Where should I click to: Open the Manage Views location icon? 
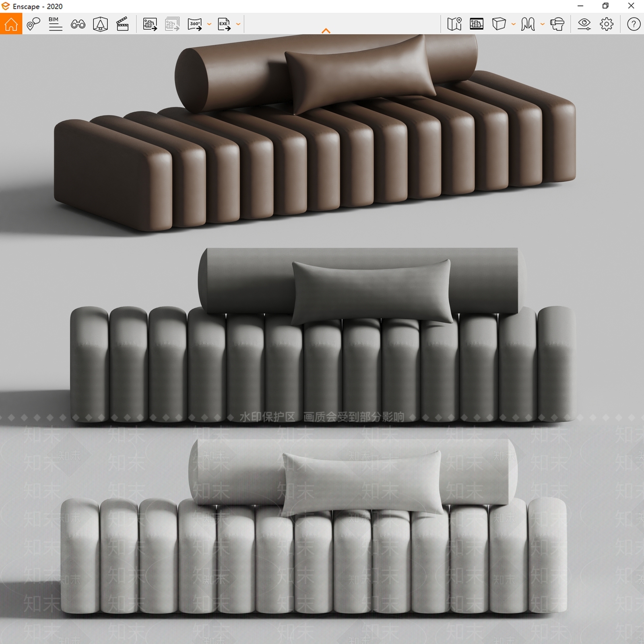click(x=33, y=24)
